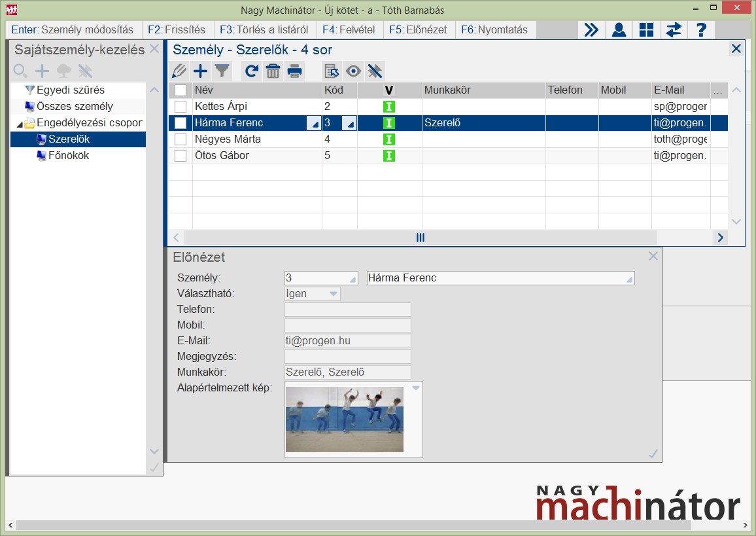Click the add new person plus icon

(201, 71)
